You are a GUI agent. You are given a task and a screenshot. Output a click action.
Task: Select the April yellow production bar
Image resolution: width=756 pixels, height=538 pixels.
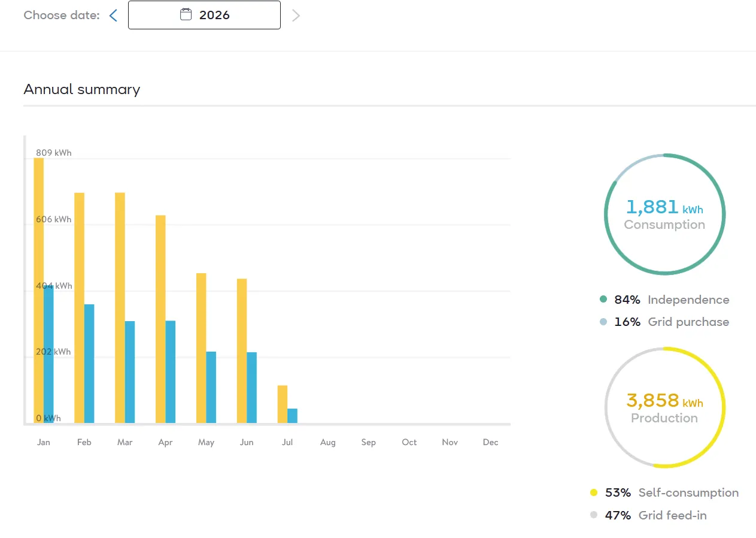click(160, 319)
